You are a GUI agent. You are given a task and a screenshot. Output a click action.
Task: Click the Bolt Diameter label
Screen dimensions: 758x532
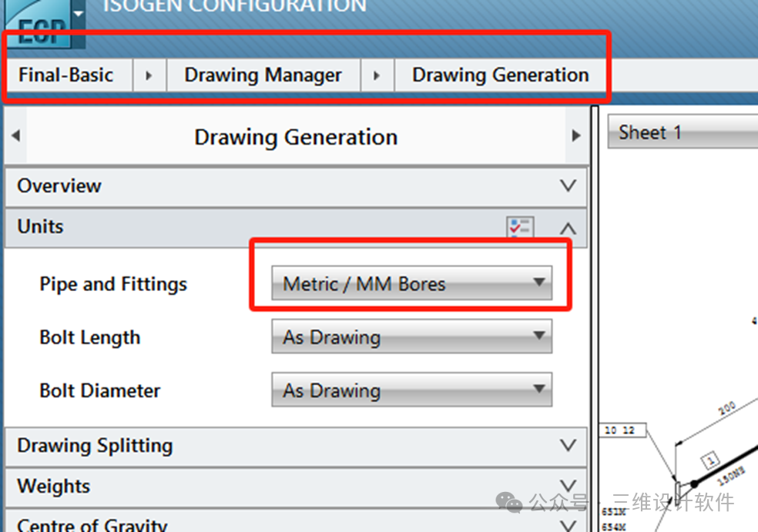100,390
